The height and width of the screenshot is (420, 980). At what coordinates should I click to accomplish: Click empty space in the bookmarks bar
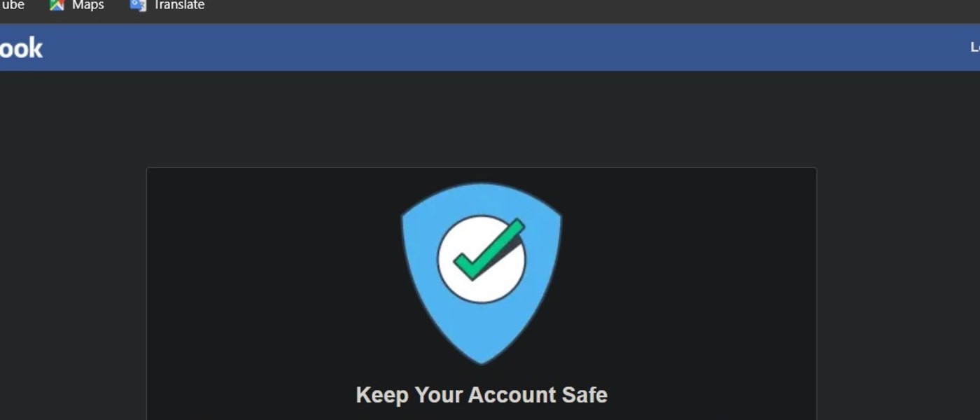tap(560, 7)
